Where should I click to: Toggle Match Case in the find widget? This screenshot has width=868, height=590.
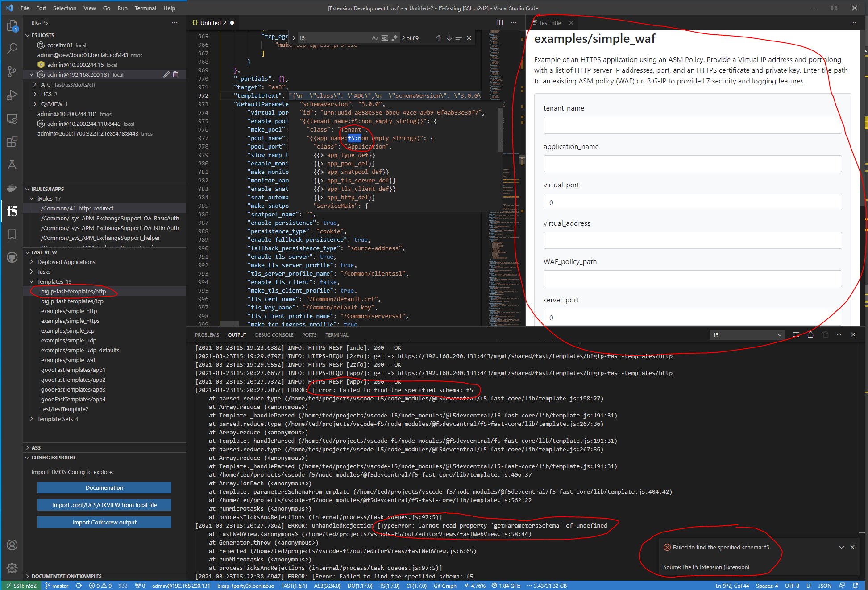click(x=375, y=38)
